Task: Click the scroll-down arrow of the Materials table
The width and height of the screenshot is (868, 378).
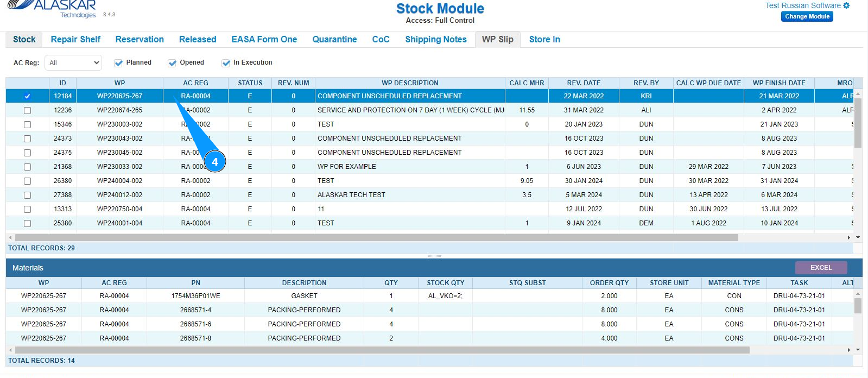Action: point(858,350)
